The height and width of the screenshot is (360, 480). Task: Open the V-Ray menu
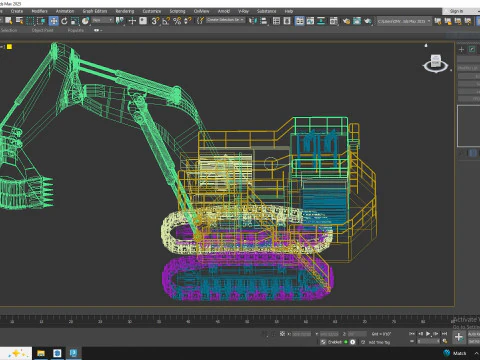click(243, 11)
